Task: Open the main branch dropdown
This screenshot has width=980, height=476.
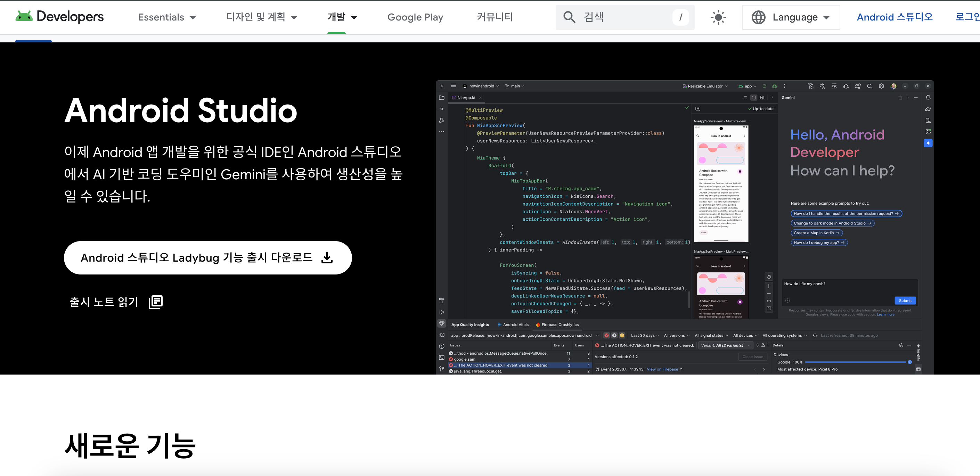Action: [x=514, y=86]
